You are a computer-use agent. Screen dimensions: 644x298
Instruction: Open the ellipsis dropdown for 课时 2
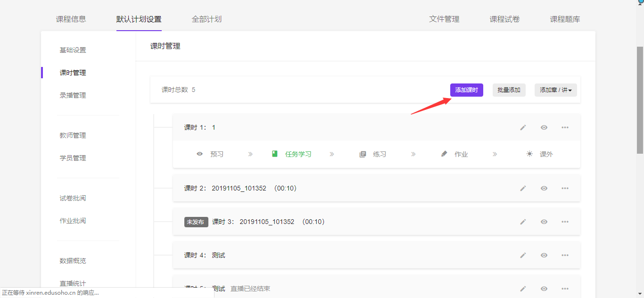(565, 188)
